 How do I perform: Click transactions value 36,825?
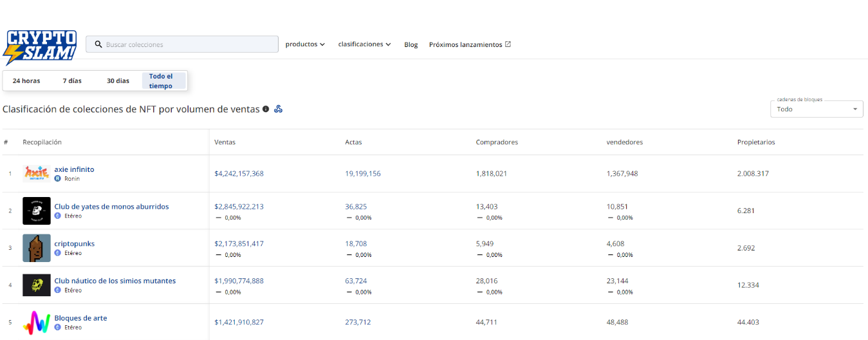pyautogui.click(x=356, y=207)
